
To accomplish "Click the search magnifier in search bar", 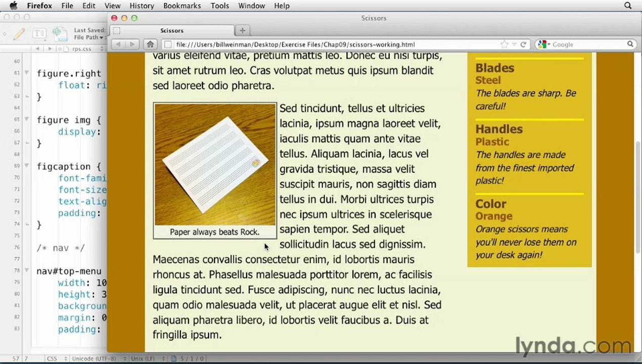I will click(630, 44).
